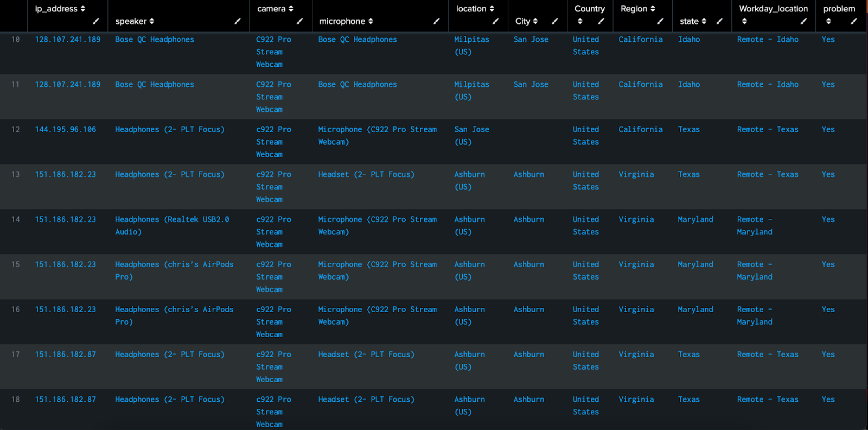The height and width of the screenshot is (430, 868).
Task: Sort the problem column via arrows
Action: [828, 21]
